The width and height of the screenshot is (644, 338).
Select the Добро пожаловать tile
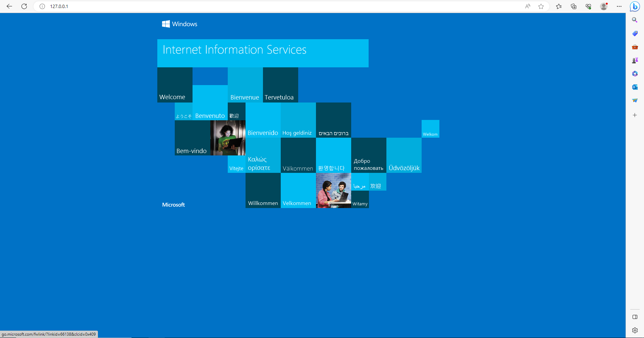point(369,155)
